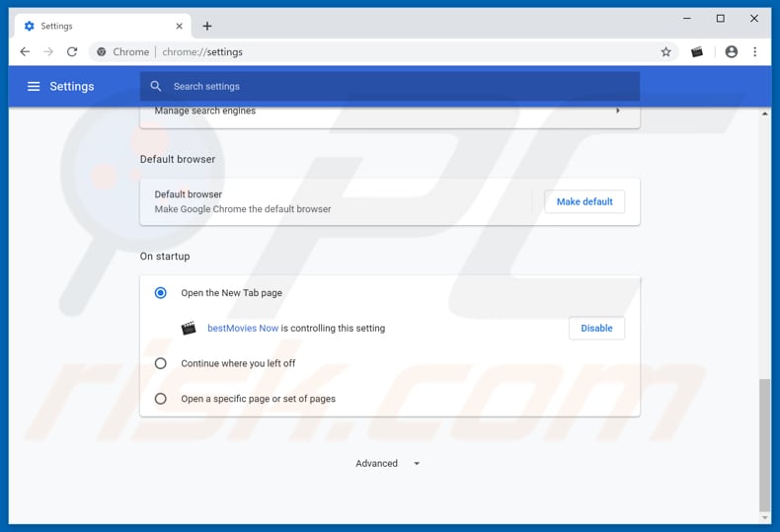
Task: Bookmark this page with the star icon
Action: click(665, 52)
